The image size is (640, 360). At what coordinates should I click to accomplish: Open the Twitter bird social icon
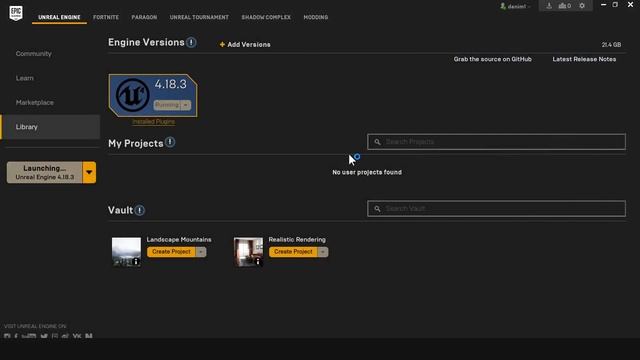coord(44,336)
